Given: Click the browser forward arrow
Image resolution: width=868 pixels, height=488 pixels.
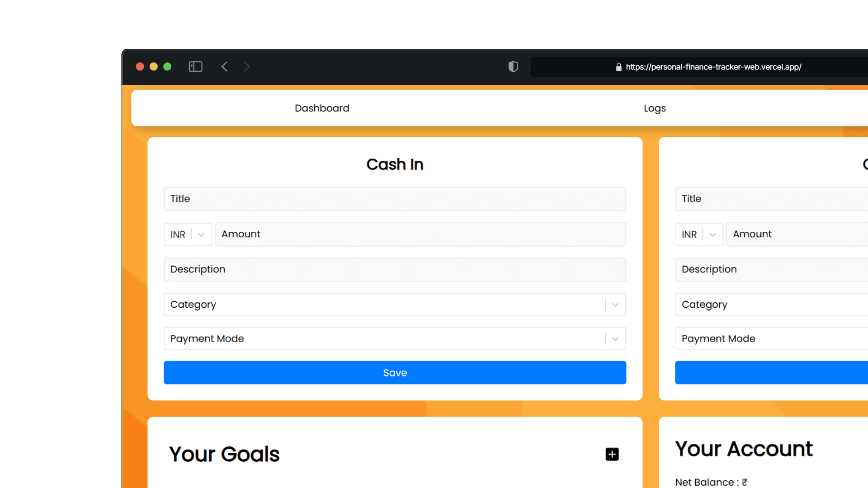Looking at the screenshot, I should click(x=246, y=67).
